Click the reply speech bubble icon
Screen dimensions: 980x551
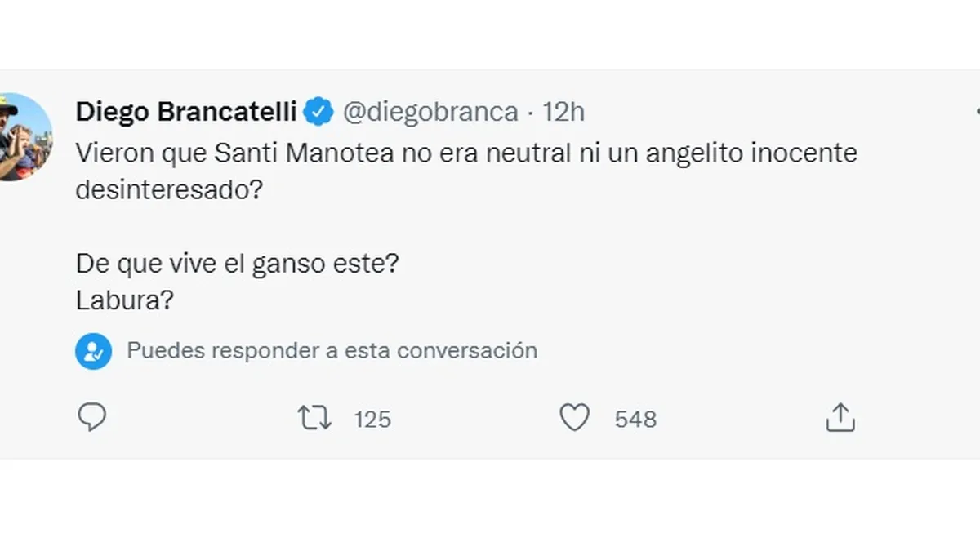[x=92, y=418]
